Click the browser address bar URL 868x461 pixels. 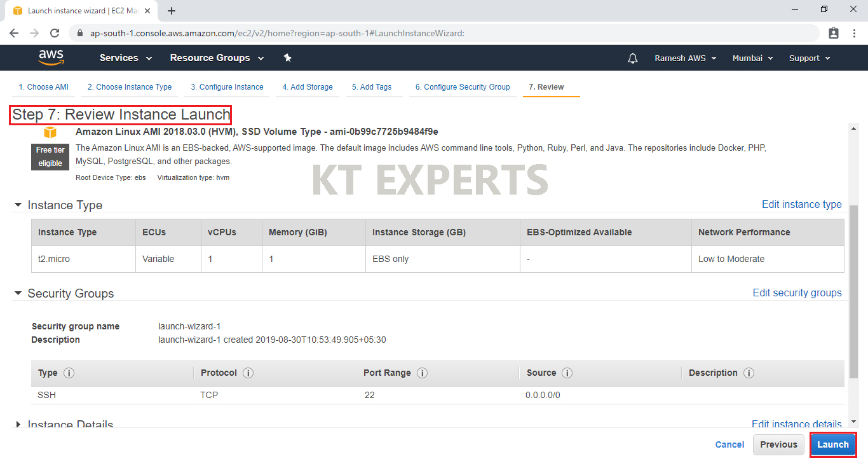(277, 33)
